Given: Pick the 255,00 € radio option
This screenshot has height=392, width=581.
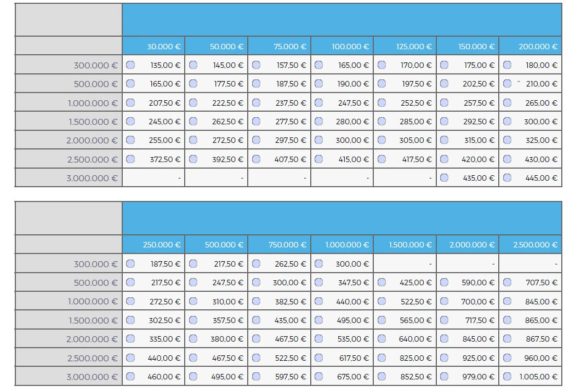Looking at the screenshot, I should pyautogui.click(x=130, y=140).
